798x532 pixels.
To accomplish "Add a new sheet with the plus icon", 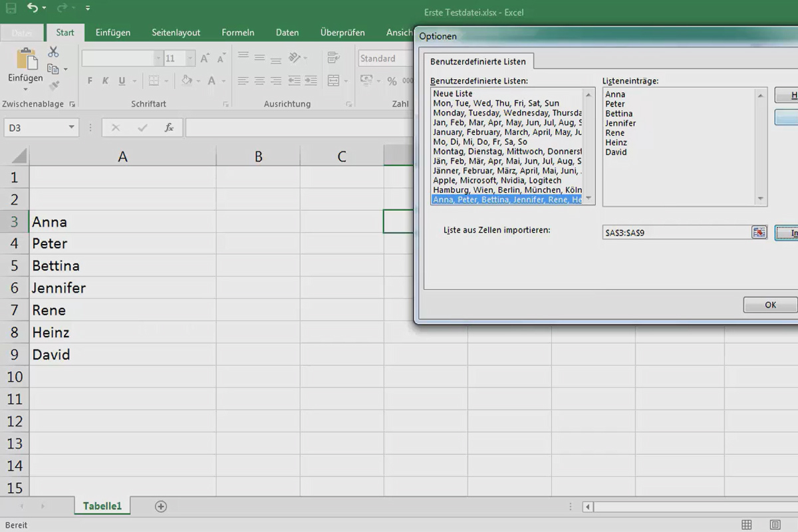I will (x=160, y=506).
